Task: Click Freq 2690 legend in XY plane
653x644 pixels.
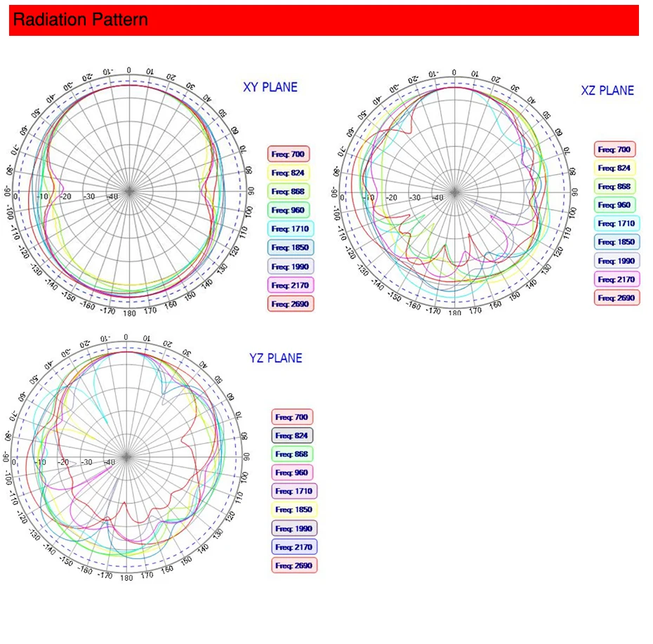Action: (x=290, y=303)
